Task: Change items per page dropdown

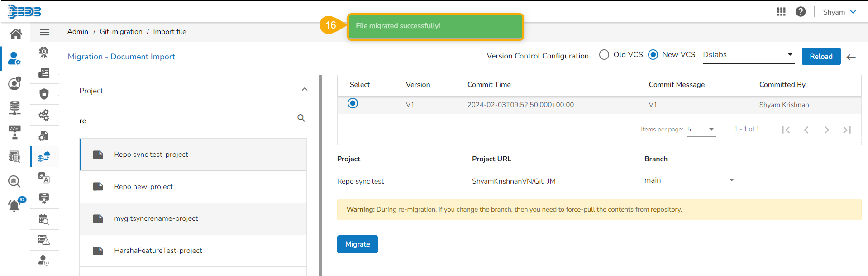Action: 701,130
